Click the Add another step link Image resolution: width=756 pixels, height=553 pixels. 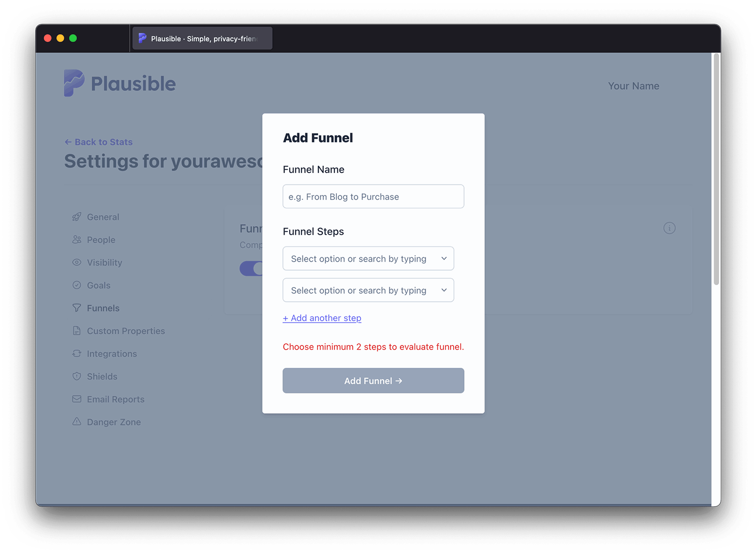tap(322, 318)
